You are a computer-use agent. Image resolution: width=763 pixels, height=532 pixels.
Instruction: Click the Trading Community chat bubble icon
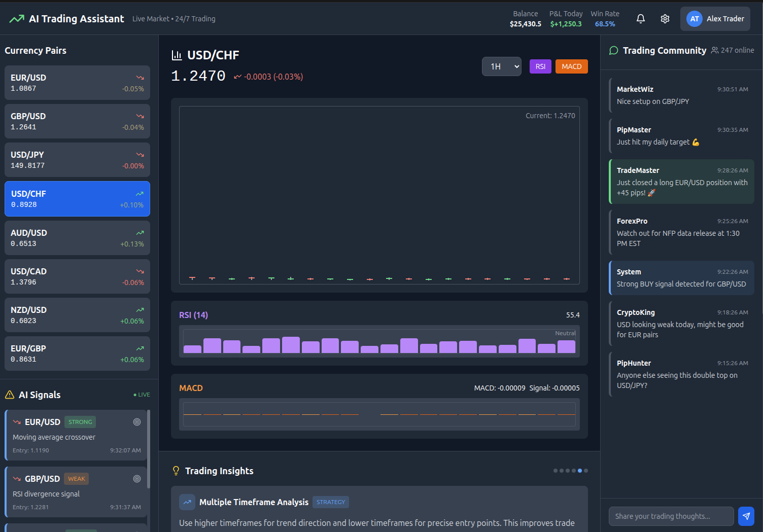[614, 50]
